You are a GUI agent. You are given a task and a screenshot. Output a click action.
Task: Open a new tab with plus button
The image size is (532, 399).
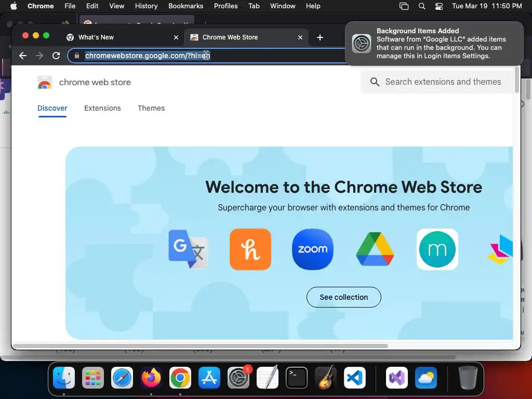click(x=320, y=37)
